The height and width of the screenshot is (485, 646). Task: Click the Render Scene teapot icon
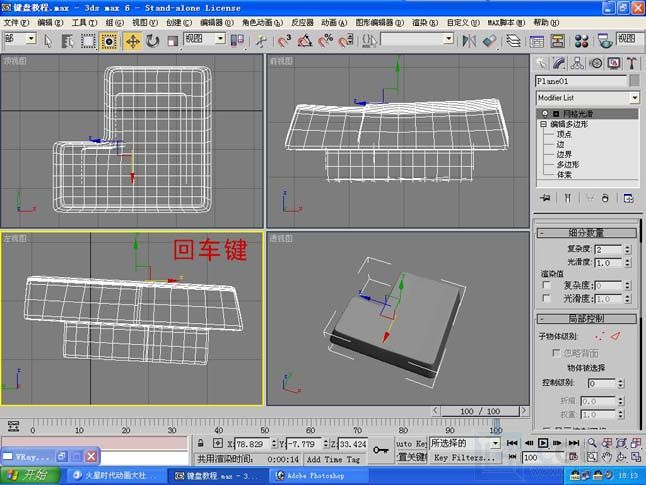pyautogui.click(x=605, y=41)
